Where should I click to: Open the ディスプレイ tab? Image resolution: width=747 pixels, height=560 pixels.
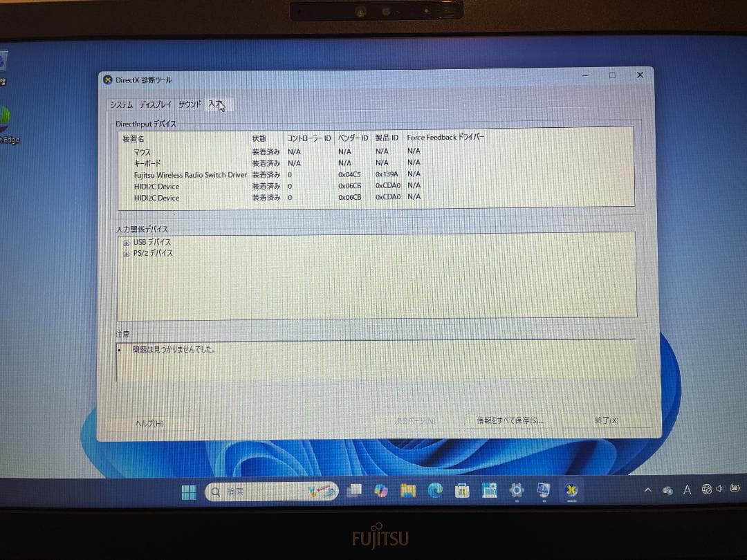pos(155,104)
